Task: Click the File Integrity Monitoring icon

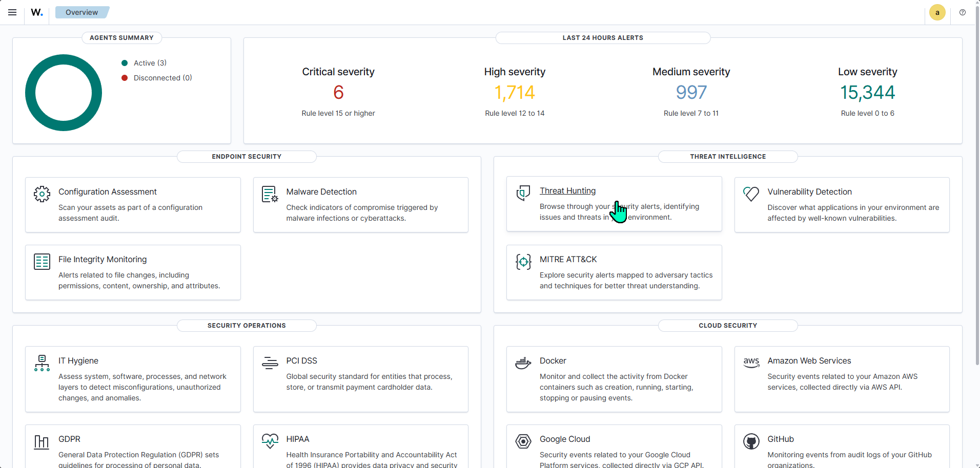Action: (x=42, y=262)
